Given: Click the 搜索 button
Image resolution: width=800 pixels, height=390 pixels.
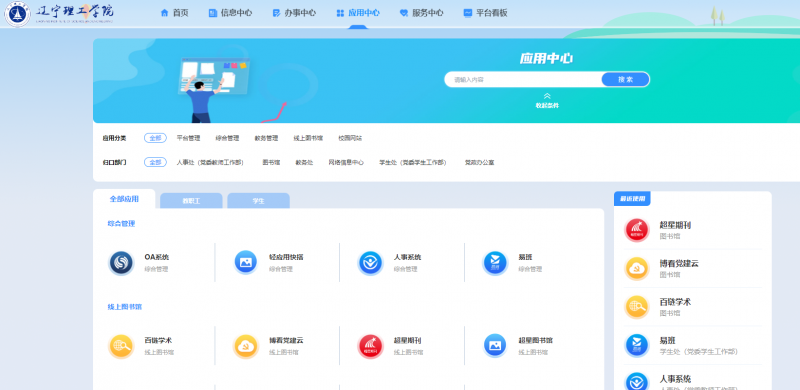Looking at the screenshot, I should (626, 79).
